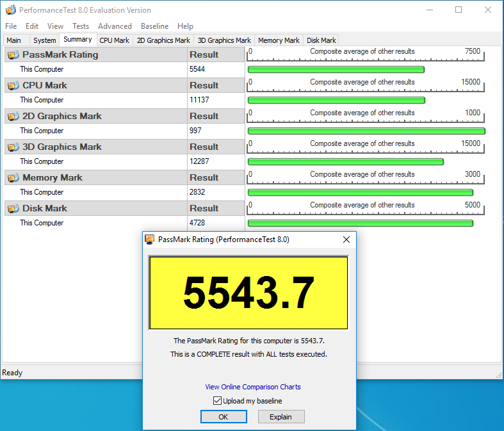Click the PassMark Rating green result bar
The height and width of the screenshot is (431, 504).
pos(336,69)
